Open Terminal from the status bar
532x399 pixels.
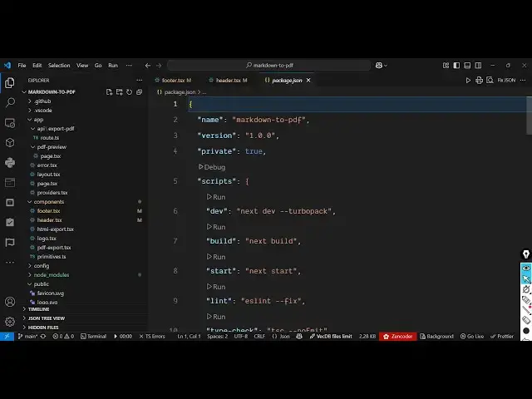(x=93, y=336)
